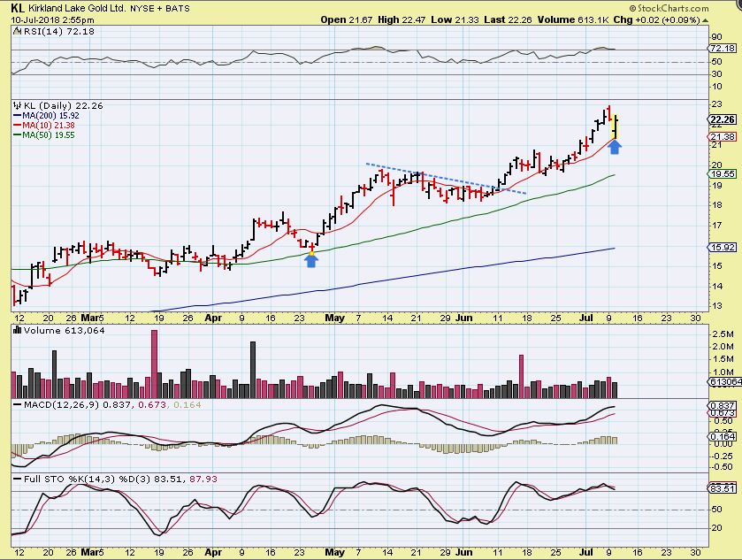Click the High 22.47 quote value
The height and width of the screenshot is (560, 742).
point(402,19)
